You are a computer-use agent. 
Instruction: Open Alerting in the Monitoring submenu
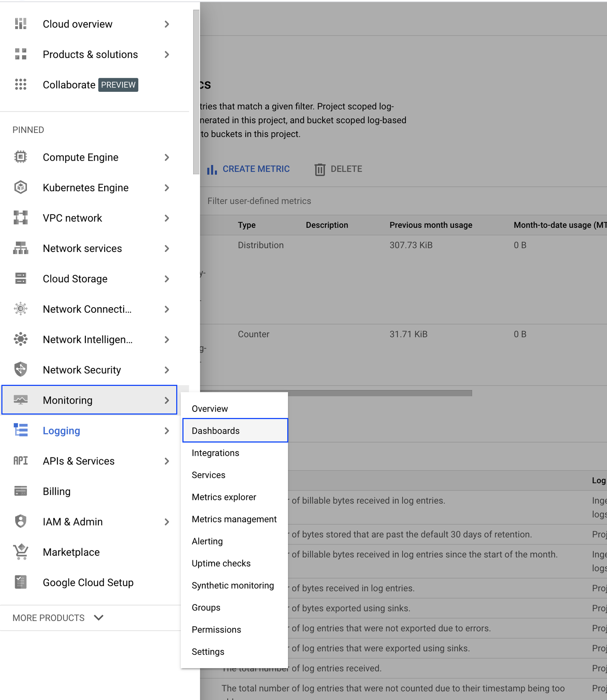(x=235, y=541)
